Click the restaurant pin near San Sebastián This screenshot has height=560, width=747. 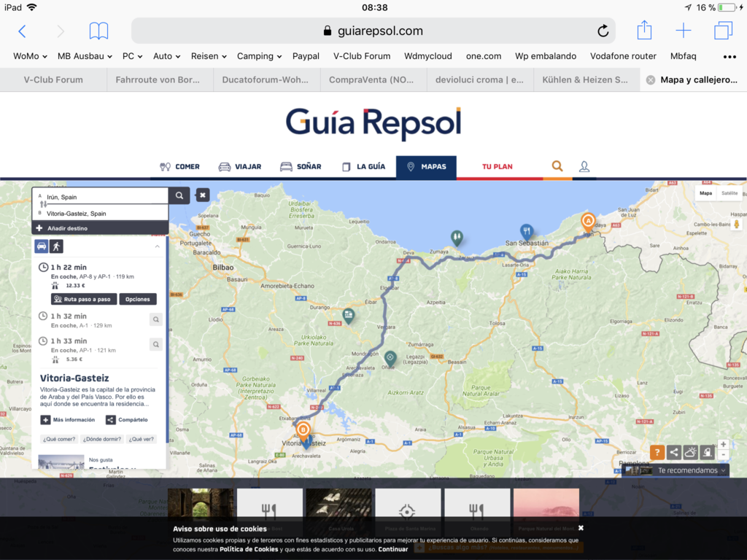tap(526, 232)
